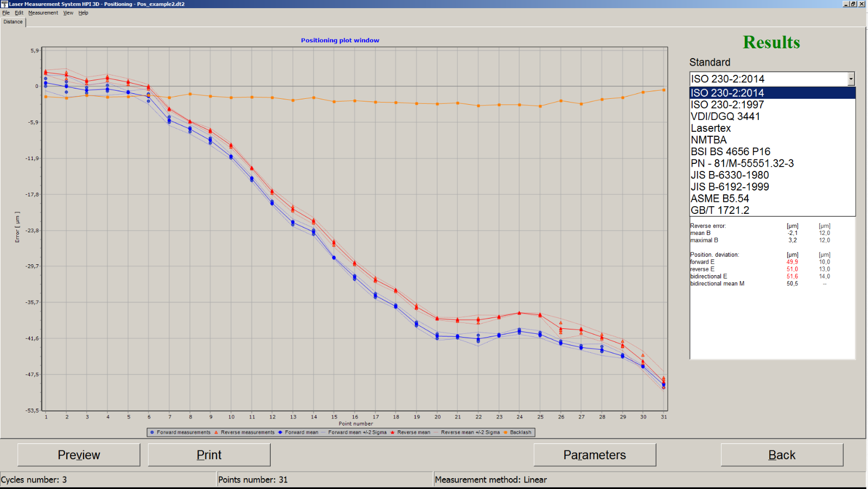
Task: Click the Back button
Action: click(782, 455)
